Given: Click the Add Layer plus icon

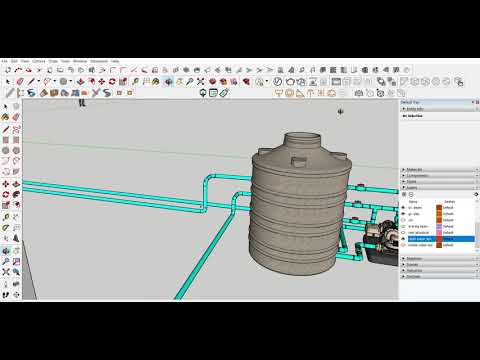Looking at the screenshot, I should (404, 194).
